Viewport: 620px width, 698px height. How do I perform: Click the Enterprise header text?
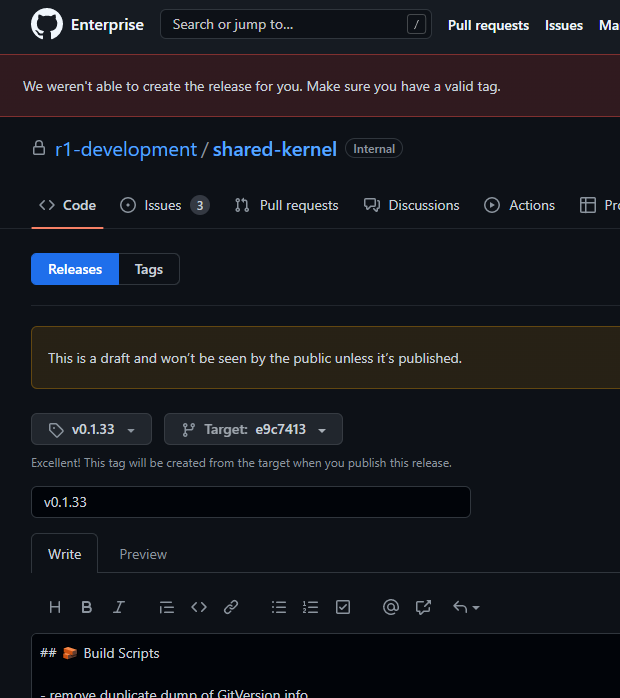[107, 24]
